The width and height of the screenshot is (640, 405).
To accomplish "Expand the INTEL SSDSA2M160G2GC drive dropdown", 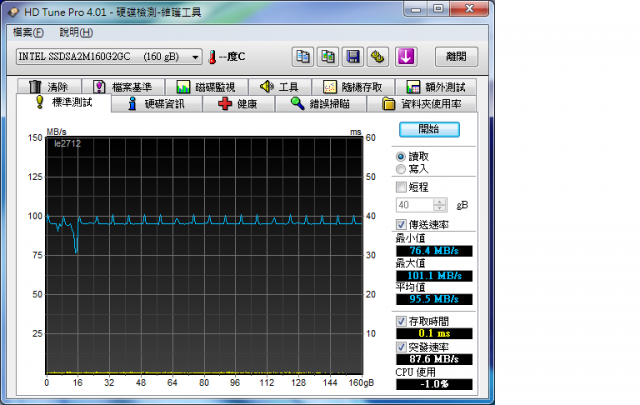I will [x=196, y=57].
